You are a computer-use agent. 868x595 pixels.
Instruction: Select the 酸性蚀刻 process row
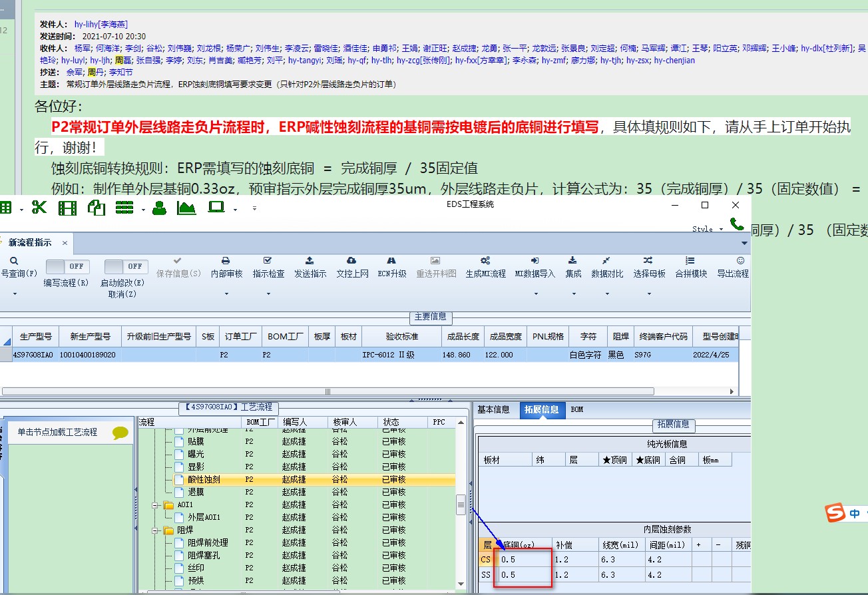pos(297,480)
